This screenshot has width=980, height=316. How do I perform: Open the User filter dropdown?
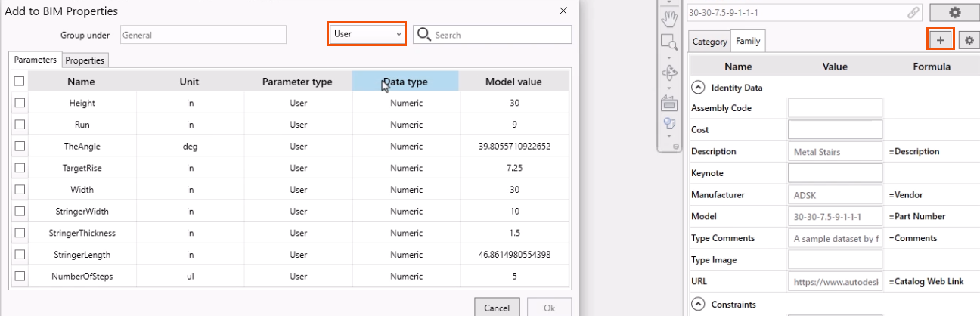point(367,34)
